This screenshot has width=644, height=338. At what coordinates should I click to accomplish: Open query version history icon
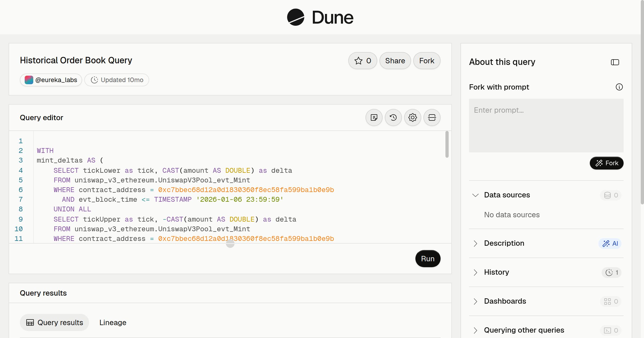point(393,117)
